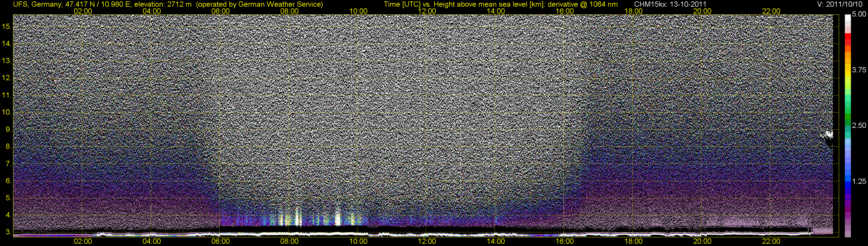The height and width of the screenshot is (246, 868).
Task: Click the 1.25 value on the color scale
Action: [859, 181]
